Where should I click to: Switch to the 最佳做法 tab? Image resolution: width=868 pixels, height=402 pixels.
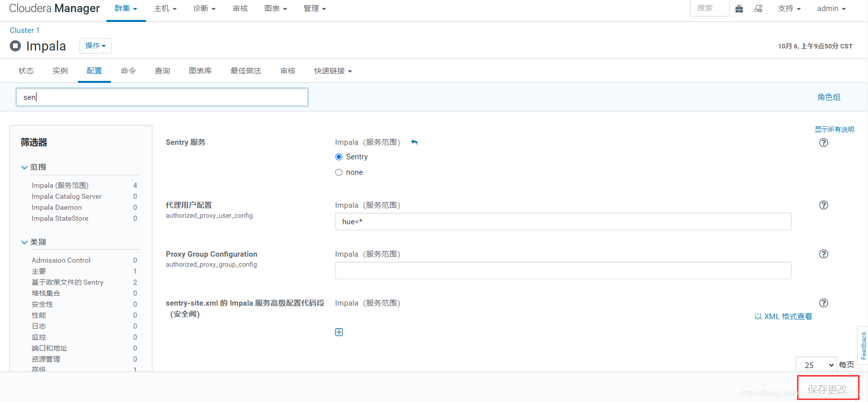[x=246, y=71]
